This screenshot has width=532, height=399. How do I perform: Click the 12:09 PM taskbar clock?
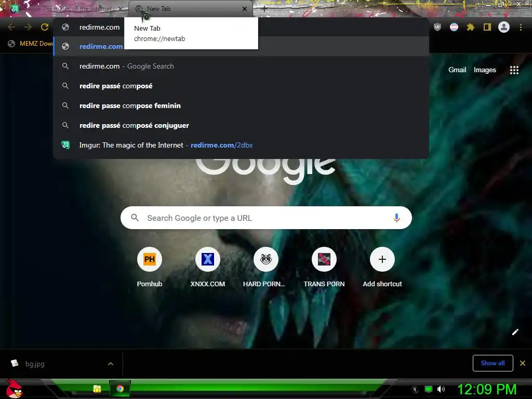pos(487,389)
